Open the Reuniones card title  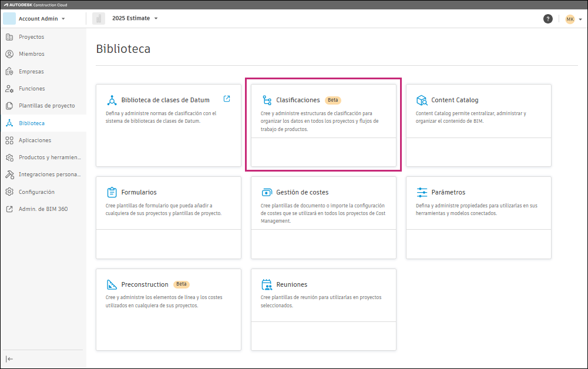[292, 284]
